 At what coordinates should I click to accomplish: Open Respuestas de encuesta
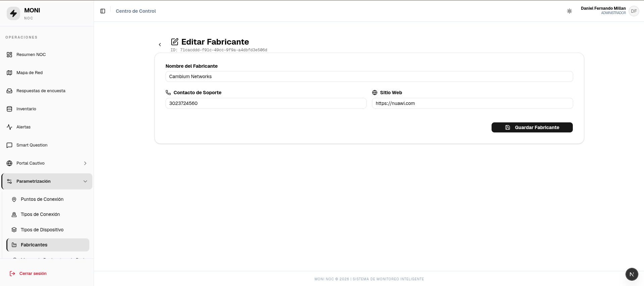point(47,91)
